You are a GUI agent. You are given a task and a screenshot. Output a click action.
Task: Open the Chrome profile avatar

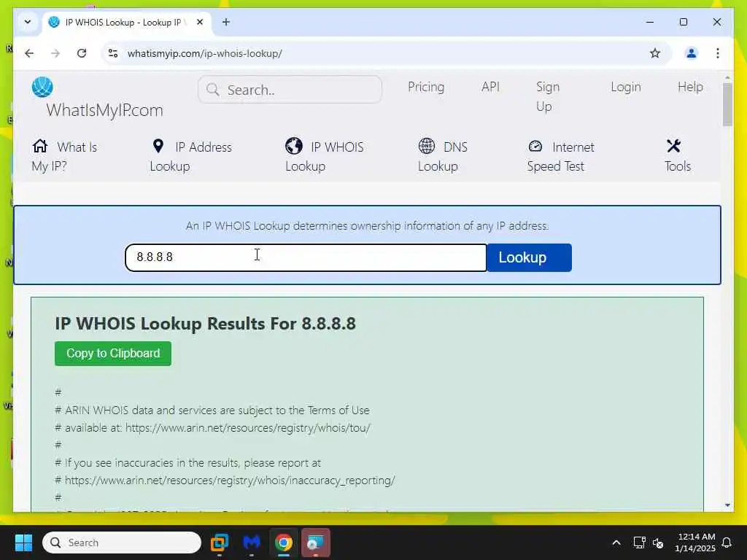pos(692,53)
